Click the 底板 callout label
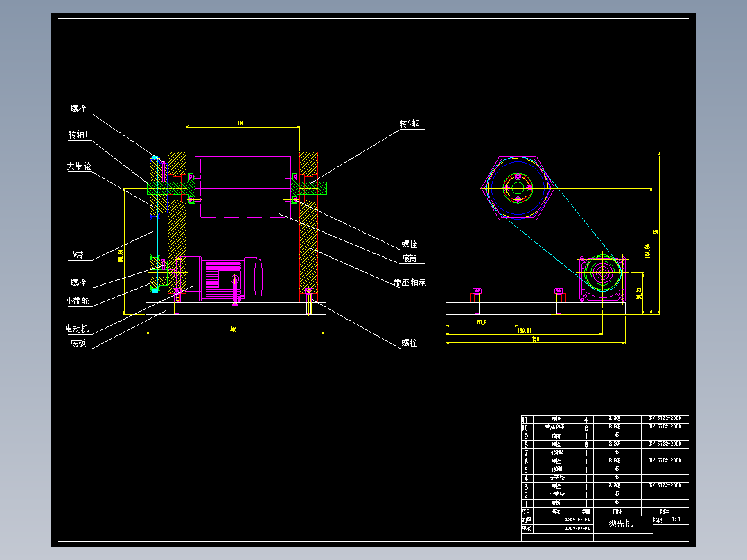 [78, 343]
